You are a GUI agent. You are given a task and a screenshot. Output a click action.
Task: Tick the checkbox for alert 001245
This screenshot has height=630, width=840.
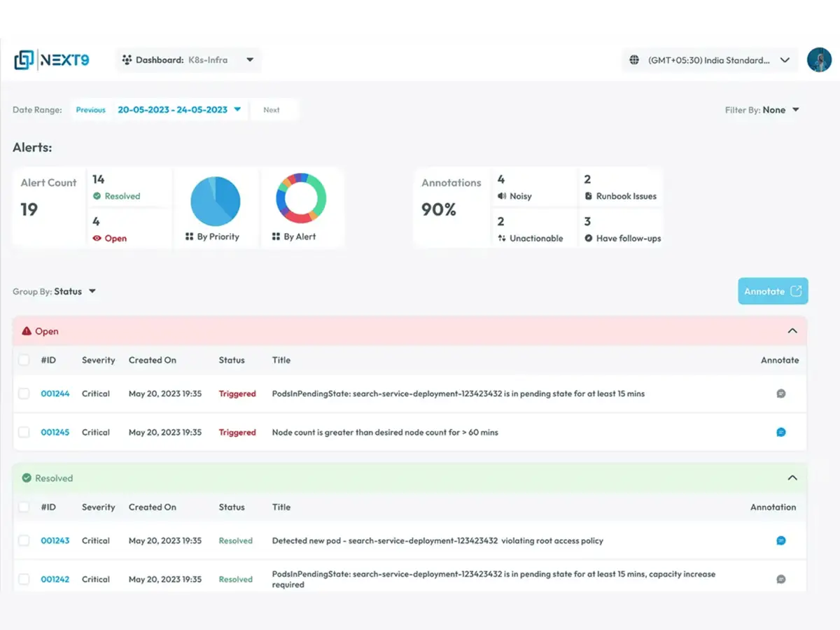(x=24, y=433)
